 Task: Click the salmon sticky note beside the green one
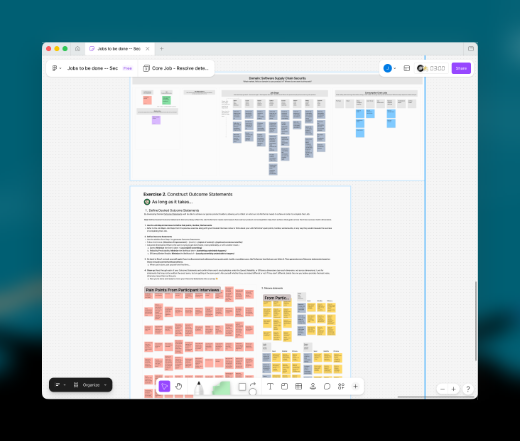(x=147, y=100)
